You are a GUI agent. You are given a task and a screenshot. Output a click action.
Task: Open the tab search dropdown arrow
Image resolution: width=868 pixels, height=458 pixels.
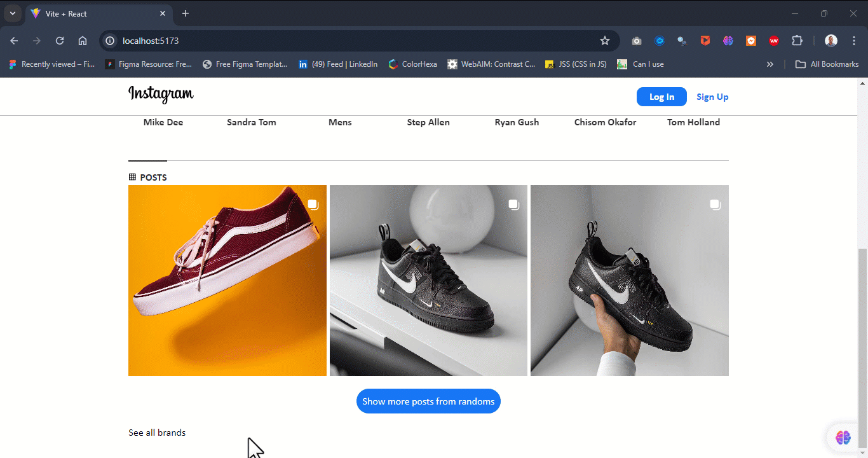coord(12,13)
